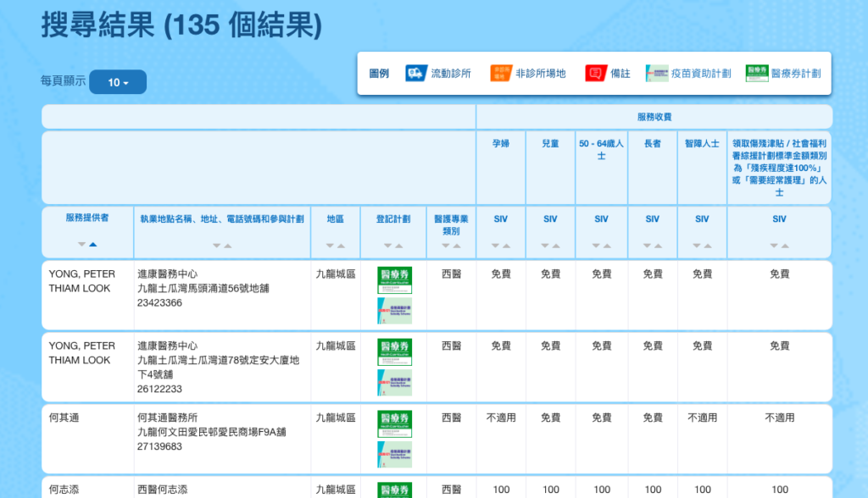Click the 疫苗資助計劃 legend icon
Image resolution: width=868 pixels, height=498 pixels.
(x=657, y=74)
